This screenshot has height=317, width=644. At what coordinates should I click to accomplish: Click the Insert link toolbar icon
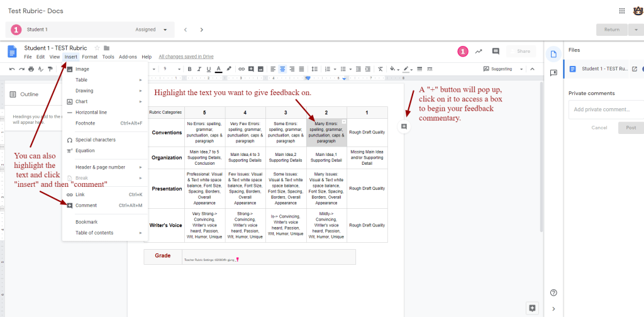click(241, 69)
